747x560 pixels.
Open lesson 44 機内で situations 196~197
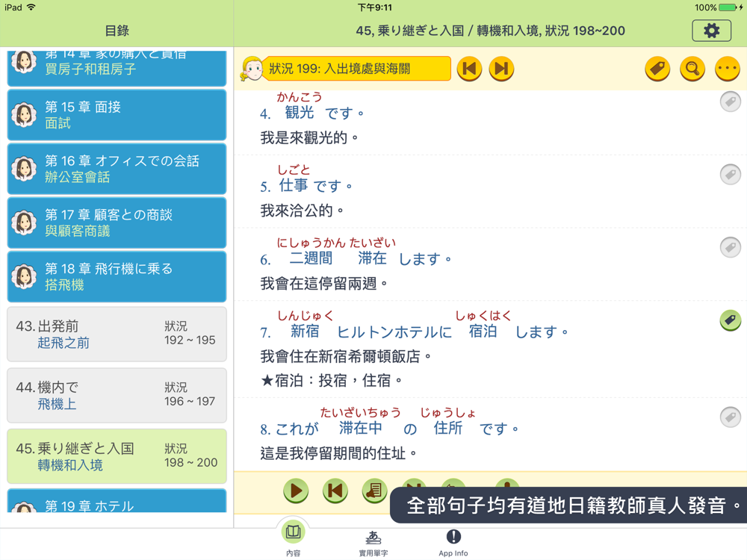click(117, 395)
